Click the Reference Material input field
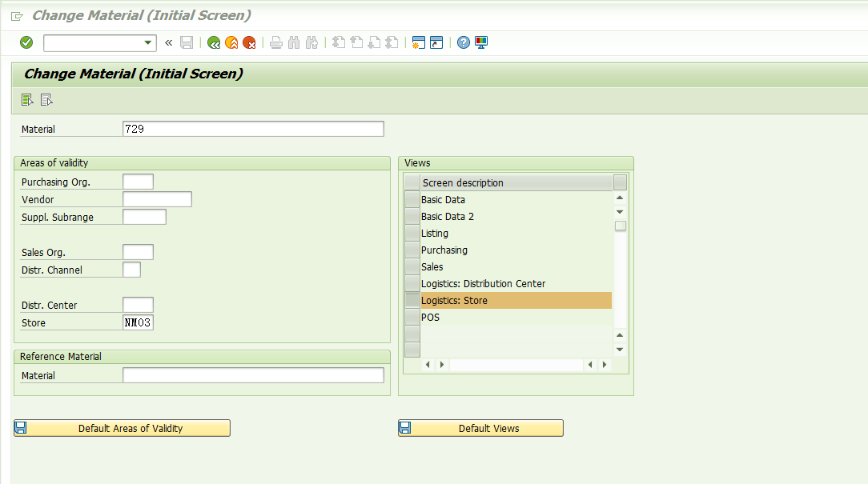The height and width of the screenshot is (484, 868). click(253, 375)
